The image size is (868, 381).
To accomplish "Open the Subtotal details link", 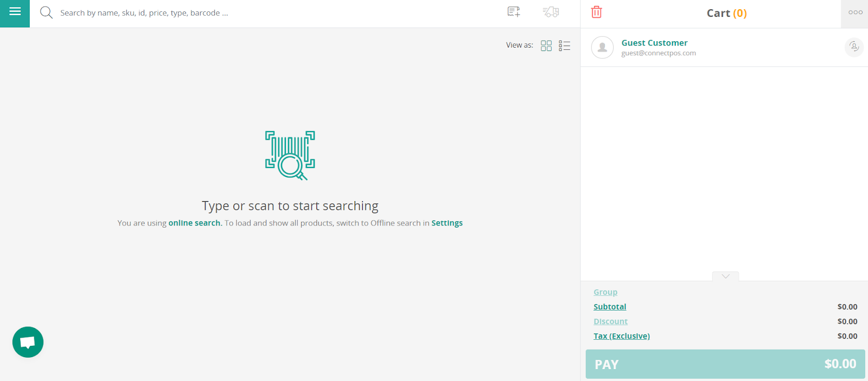I will (x=610, y=307).
